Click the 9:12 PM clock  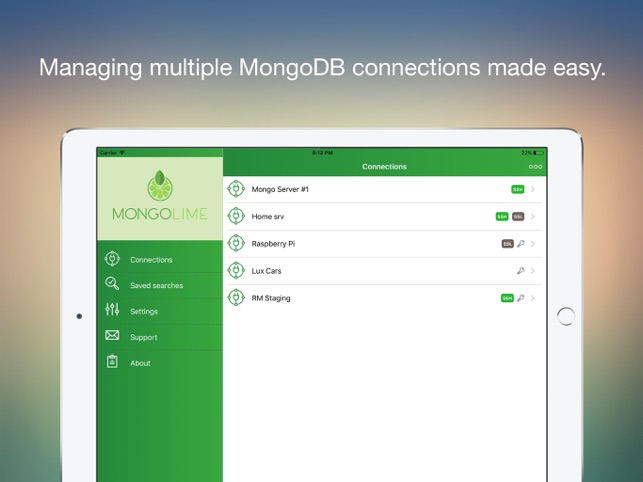pos(322,153)
